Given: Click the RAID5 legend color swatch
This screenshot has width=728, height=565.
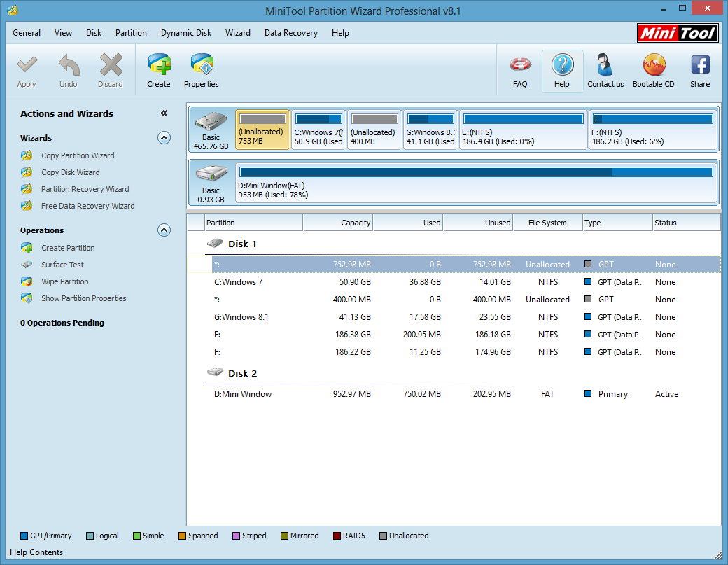Looking at the screenshot, I should (x=337, y=536).
